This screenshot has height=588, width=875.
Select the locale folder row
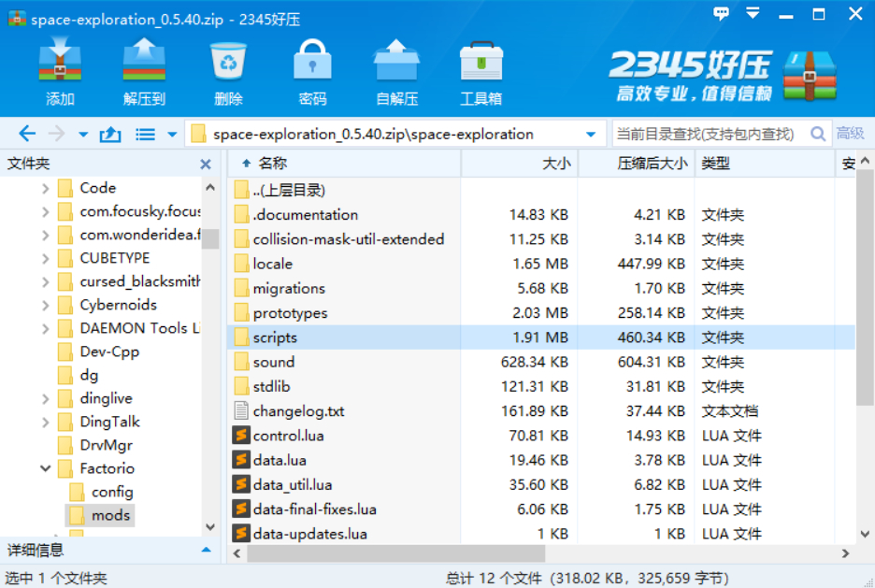[x=541, y=264]
